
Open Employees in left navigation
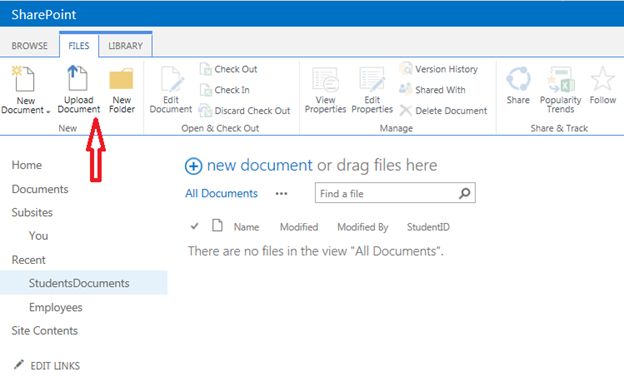coord(56,307)
